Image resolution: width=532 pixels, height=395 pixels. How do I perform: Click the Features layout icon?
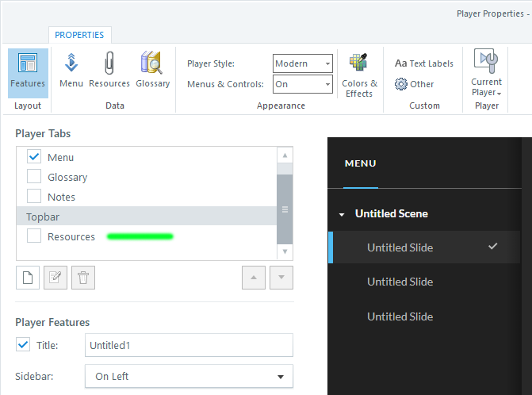(x=28, y=71)
